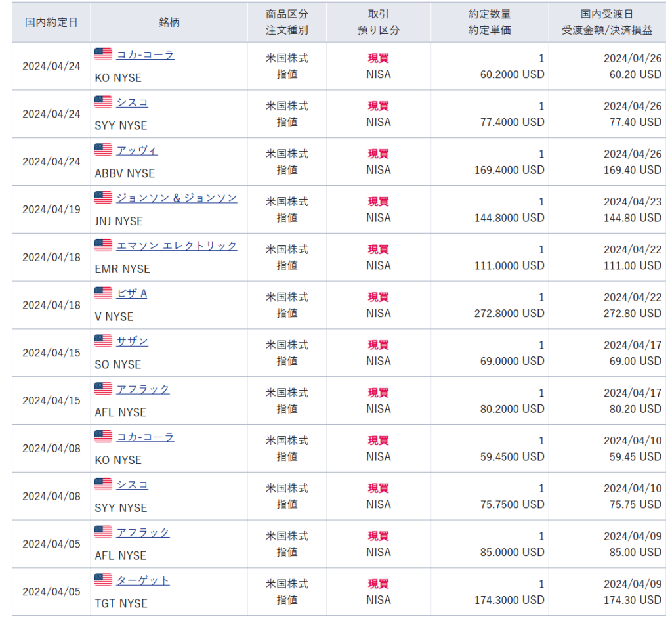
Task: Click the EMR NYSE ticker text
Action: tap(123, 269)
